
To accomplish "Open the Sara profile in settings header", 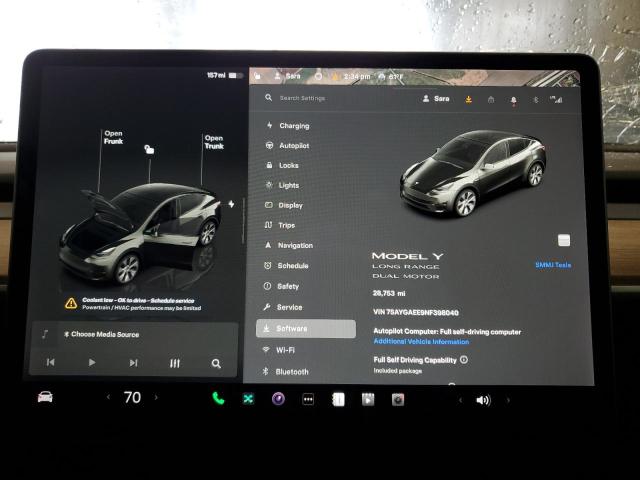I will (436, 99).
